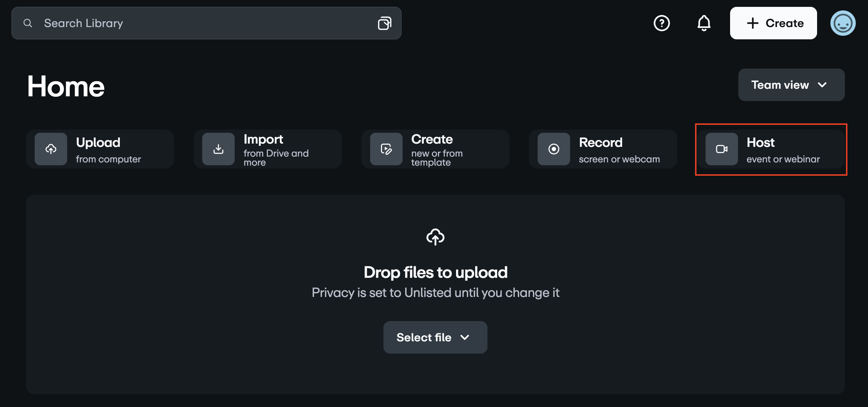Open the Team view dropdown
This screenshot has width=868, height=407.
tap(791, 85)
